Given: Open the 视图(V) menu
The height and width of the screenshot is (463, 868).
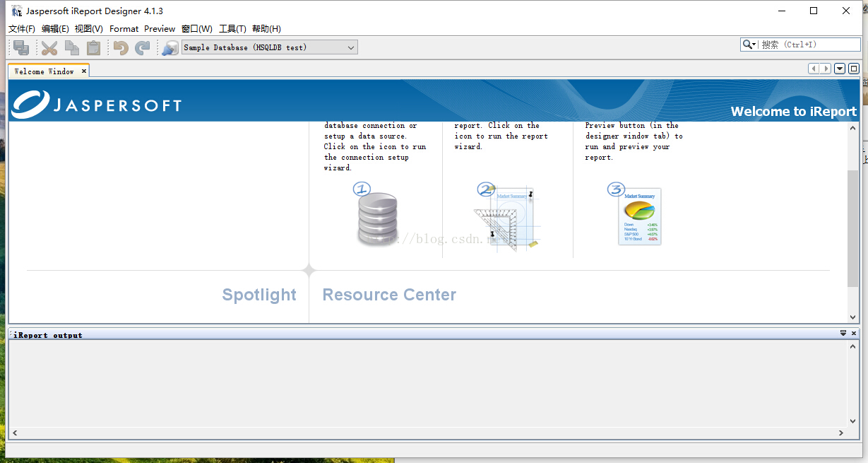Looking at the screenshot, I should pyautogui.click(x=89, y=29).
